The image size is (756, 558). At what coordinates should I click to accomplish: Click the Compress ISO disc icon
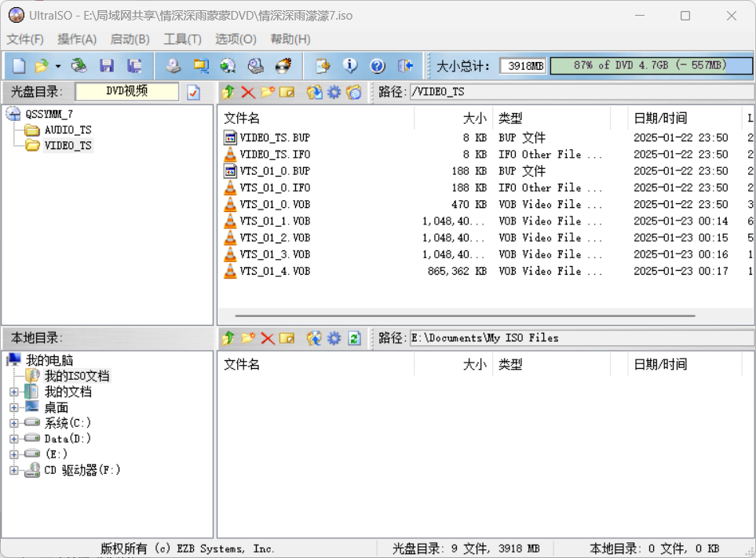(x=228, y=66)
